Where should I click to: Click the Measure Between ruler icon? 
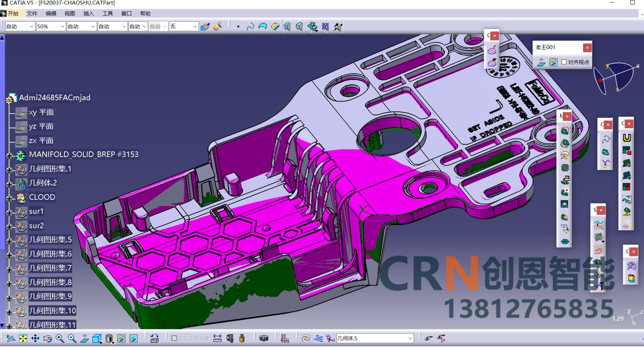pyautogui.click(x=217, y=338)
